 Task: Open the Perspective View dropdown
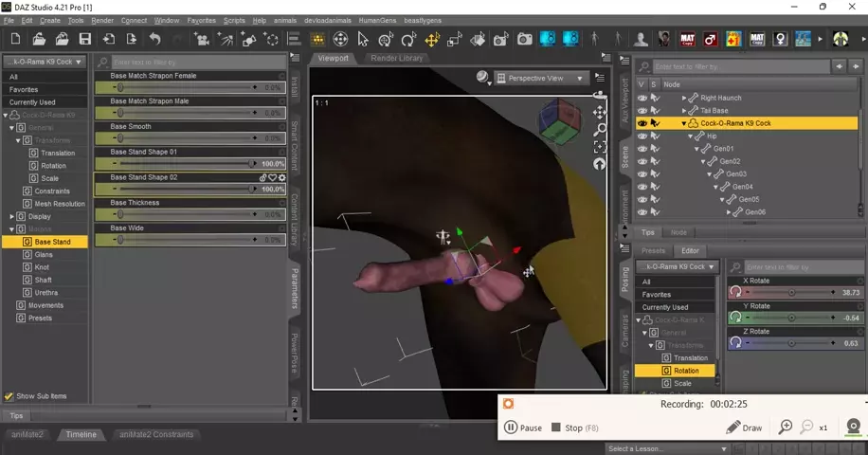click(545, 78)
